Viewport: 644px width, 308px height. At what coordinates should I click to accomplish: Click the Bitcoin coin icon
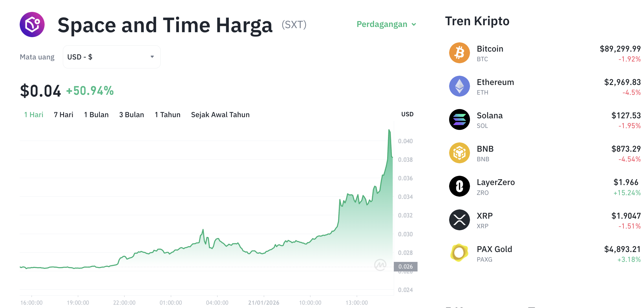point(459,53)
